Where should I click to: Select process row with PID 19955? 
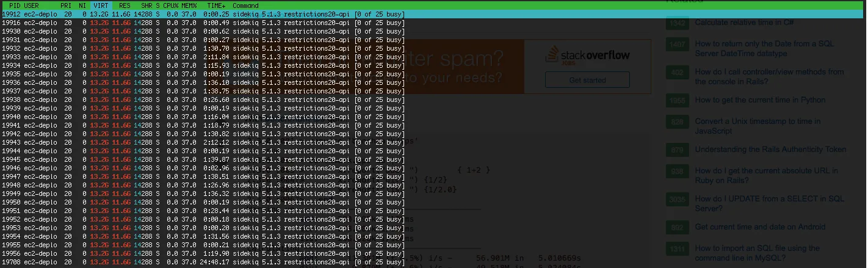[x=203, y=245]
